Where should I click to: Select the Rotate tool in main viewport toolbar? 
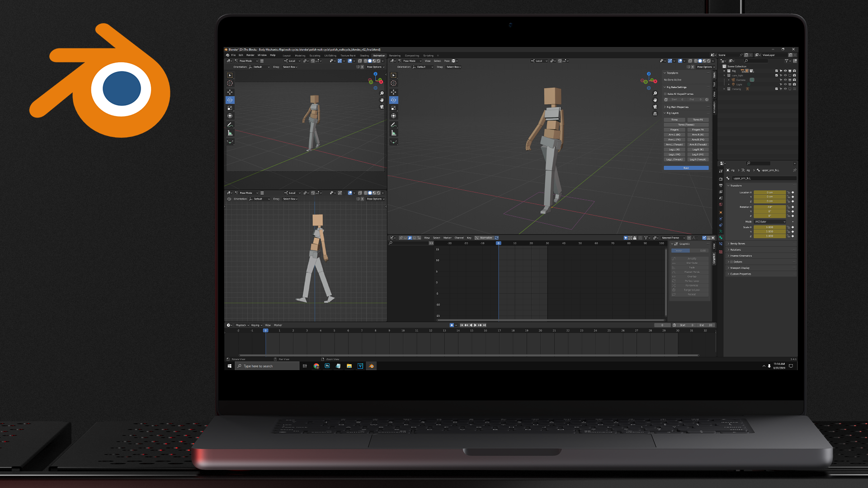[x=394, y=100]
